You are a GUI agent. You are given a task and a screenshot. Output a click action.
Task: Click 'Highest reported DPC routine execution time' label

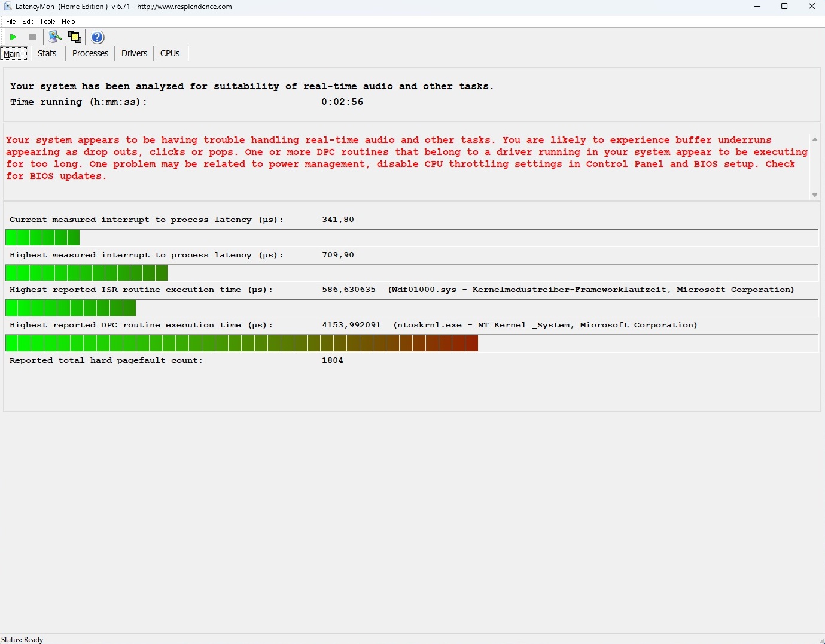pos(141,325)
